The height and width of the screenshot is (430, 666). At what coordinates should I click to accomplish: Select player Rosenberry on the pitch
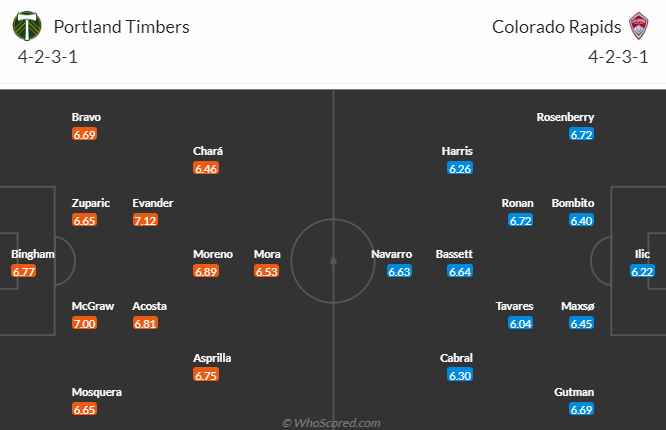coord(565,117)
